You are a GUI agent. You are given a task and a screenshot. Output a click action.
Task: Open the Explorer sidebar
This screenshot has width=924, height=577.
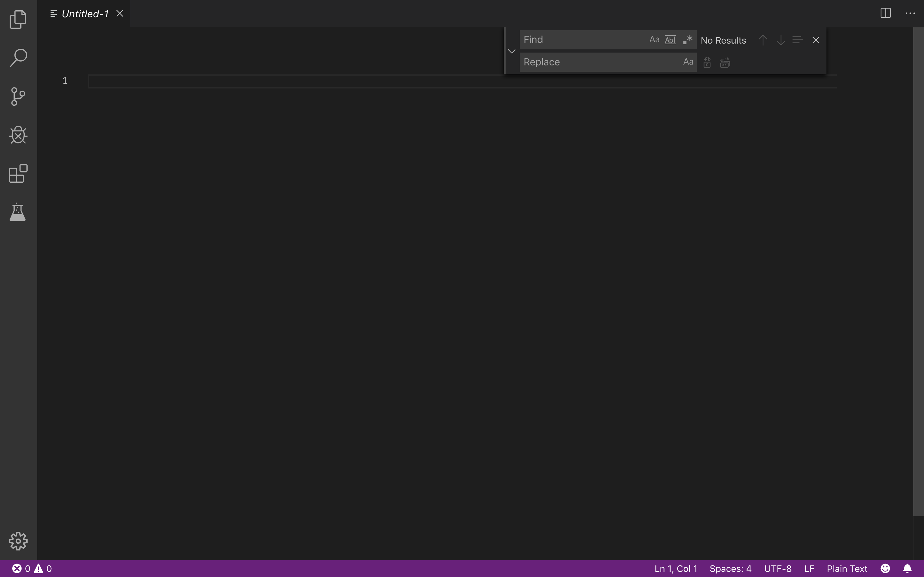18,19
